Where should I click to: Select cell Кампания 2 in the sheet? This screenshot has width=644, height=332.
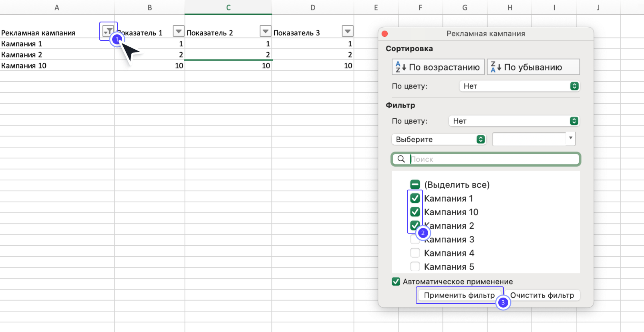57,54
